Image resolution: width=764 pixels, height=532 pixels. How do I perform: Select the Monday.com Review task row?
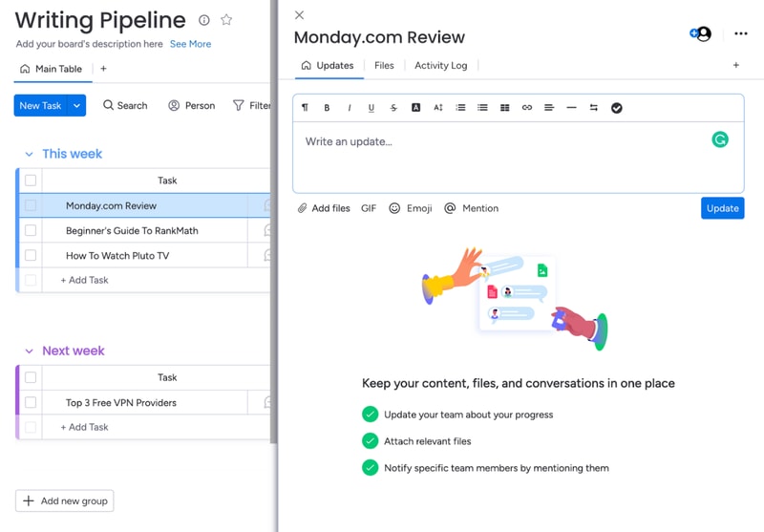[x=145, y=205]
